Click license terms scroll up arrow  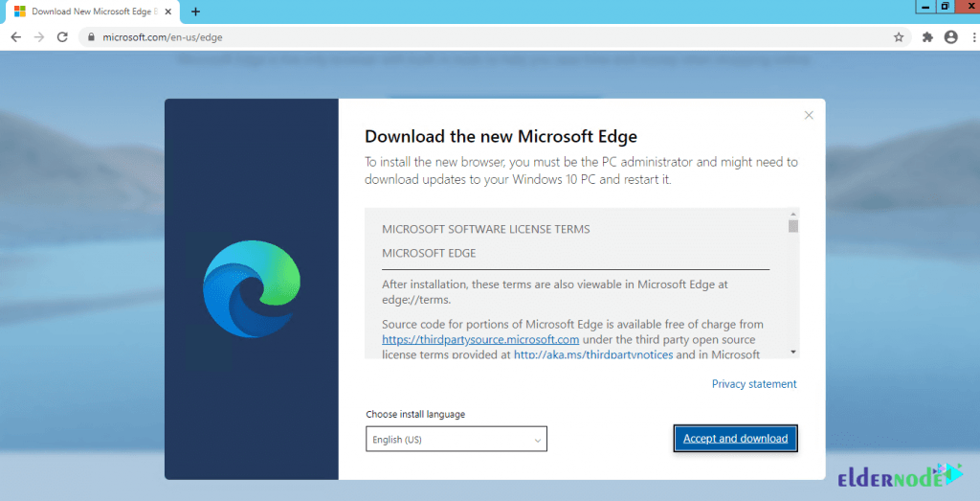[x=793, y=214]
